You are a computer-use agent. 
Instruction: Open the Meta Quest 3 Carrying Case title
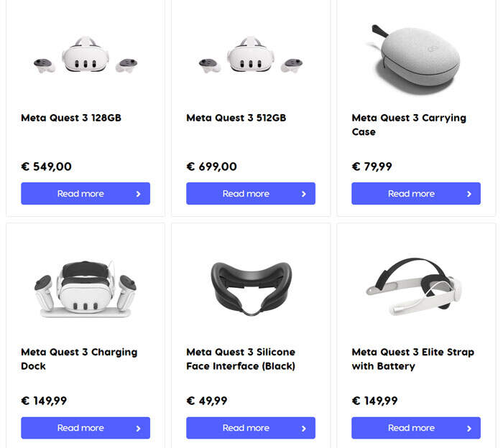pos(409,125)
